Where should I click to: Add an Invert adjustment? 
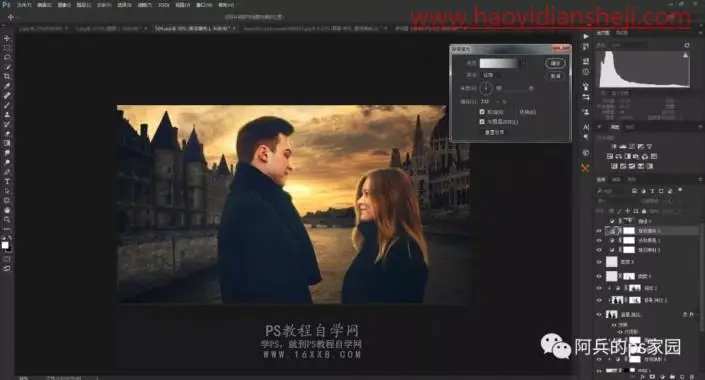point(615,166)
